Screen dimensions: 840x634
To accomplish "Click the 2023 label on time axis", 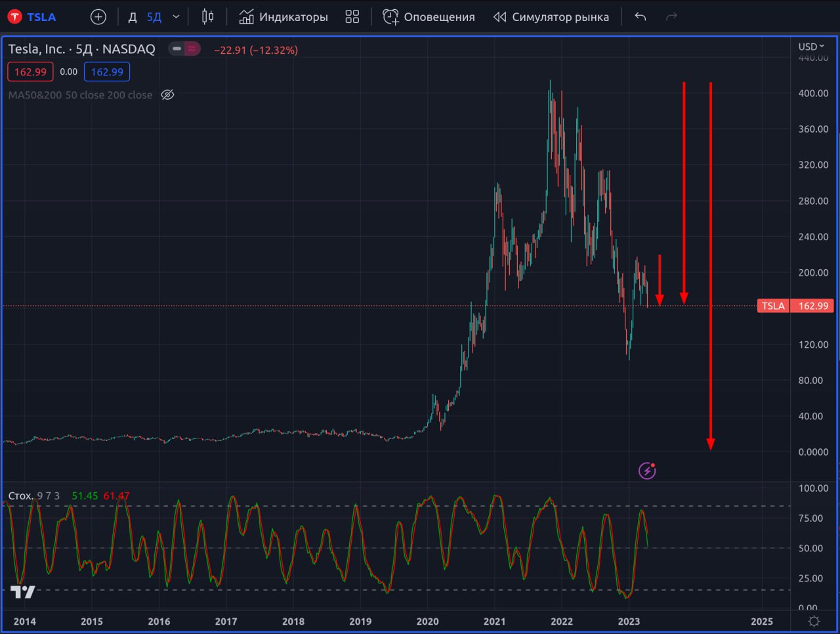I will [629, 622].
